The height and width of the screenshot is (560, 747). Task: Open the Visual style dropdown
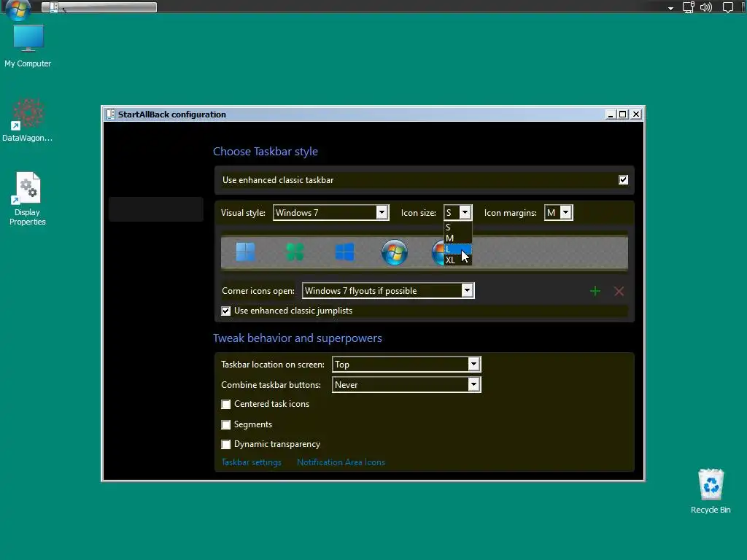coord(330,213)
